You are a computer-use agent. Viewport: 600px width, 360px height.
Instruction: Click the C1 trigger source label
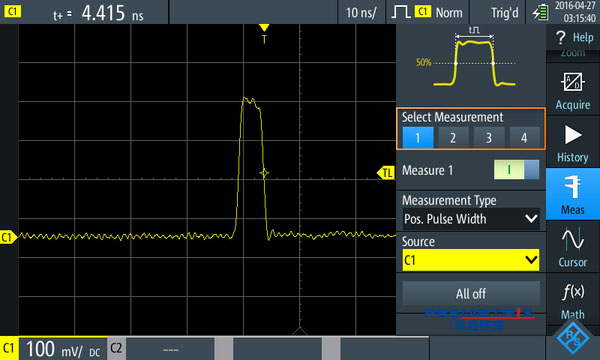tap(422, 11)
